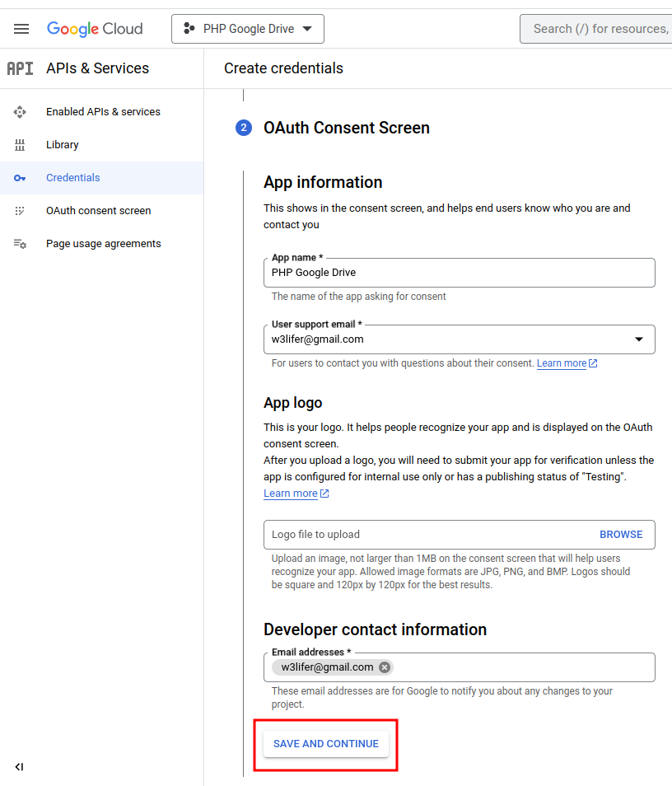
Task: Collapse the sidebar navigation panel
Action: coord(19,767)
